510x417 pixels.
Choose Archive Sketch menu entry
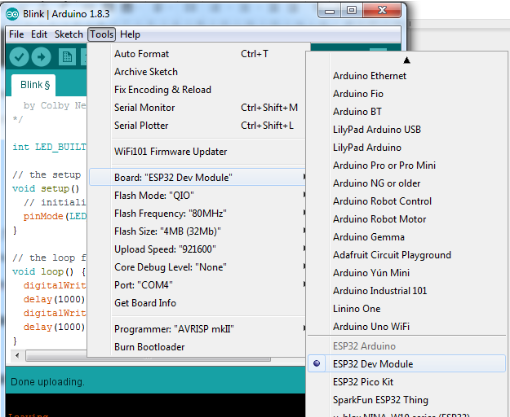click(197, 72)
